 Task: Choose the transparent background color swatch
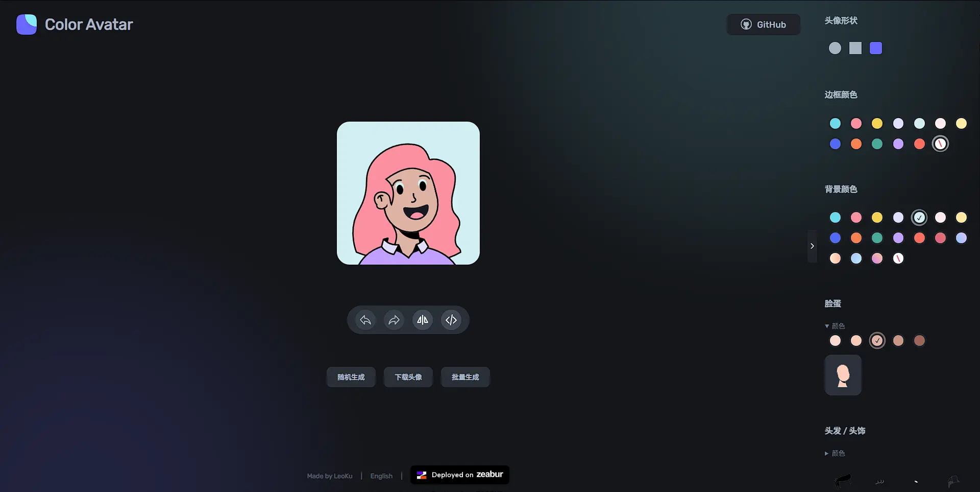click(x=898, y=259)
